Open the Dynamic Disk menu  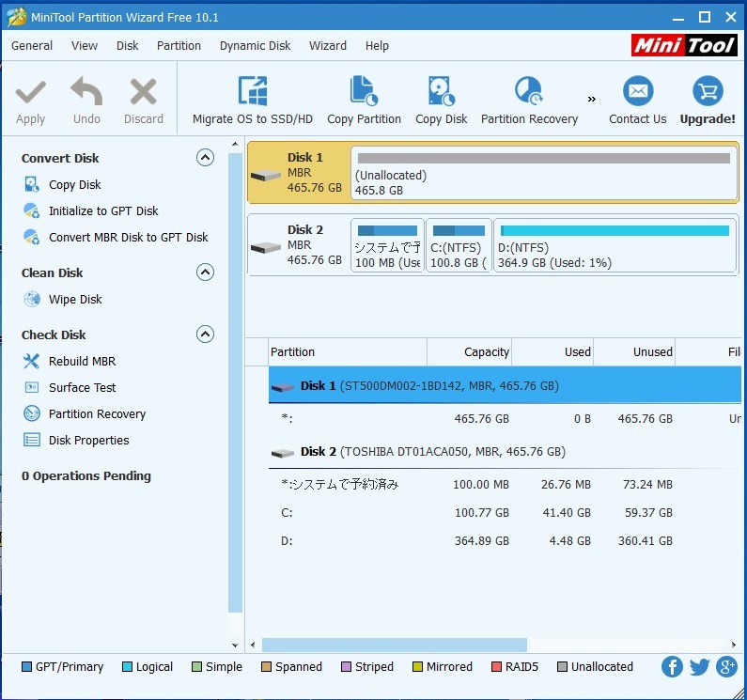coord(255,46)
